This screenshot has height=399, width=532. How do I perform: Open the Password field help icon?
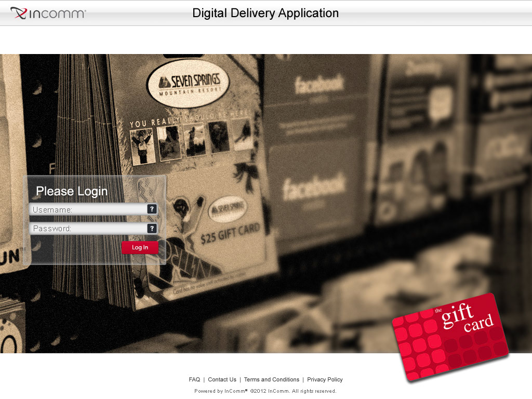point(152,229)
